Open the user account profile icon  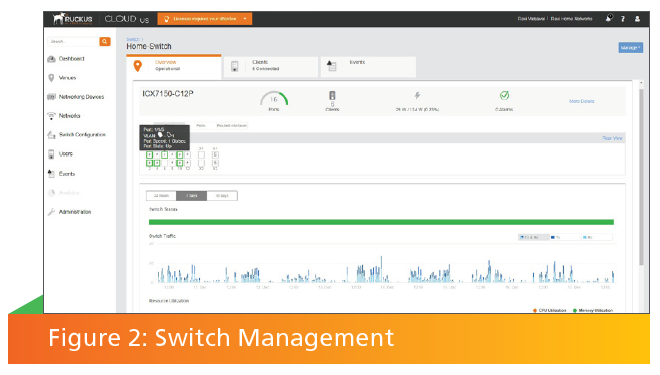[x=637, y=19]
